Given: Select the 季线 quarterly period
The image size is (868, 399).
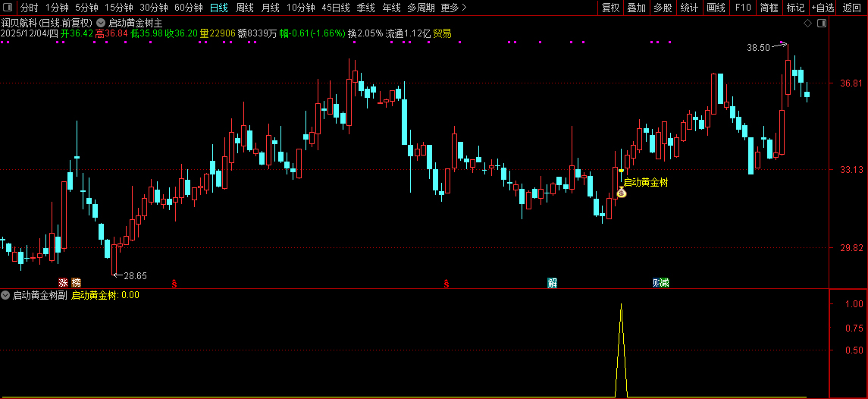Looking at the screenshot, I should coord(366,8).
